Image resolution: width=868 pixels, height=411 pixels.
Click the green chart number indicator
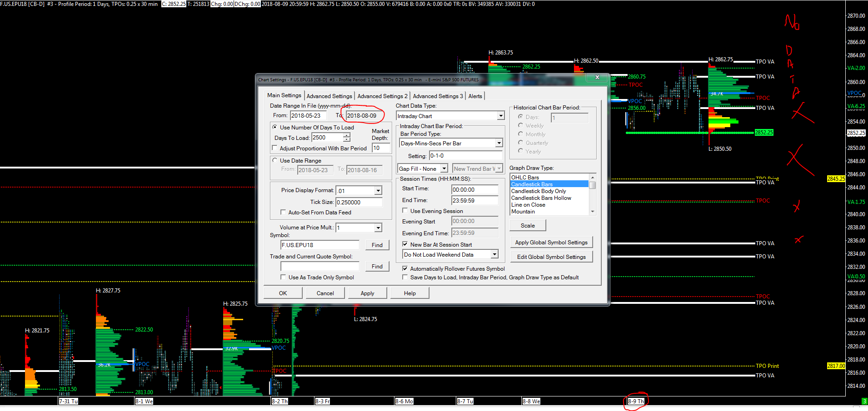coord(864,401)
